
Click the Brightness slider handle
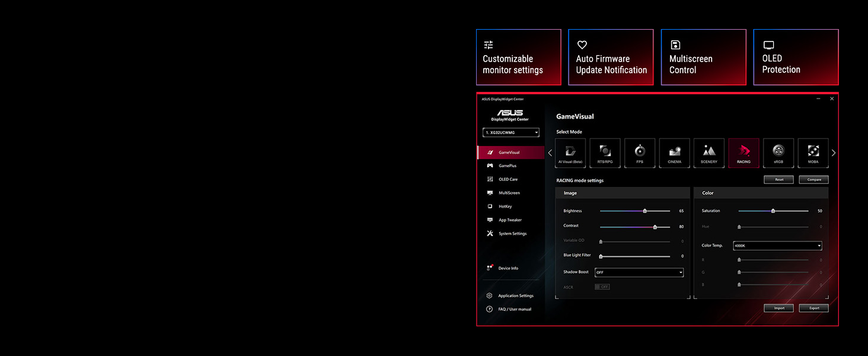point(645,211)
